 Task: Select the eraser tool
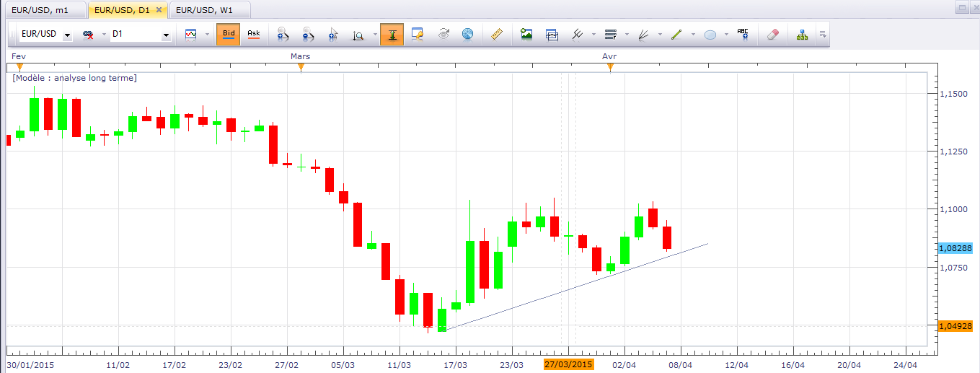772,34
